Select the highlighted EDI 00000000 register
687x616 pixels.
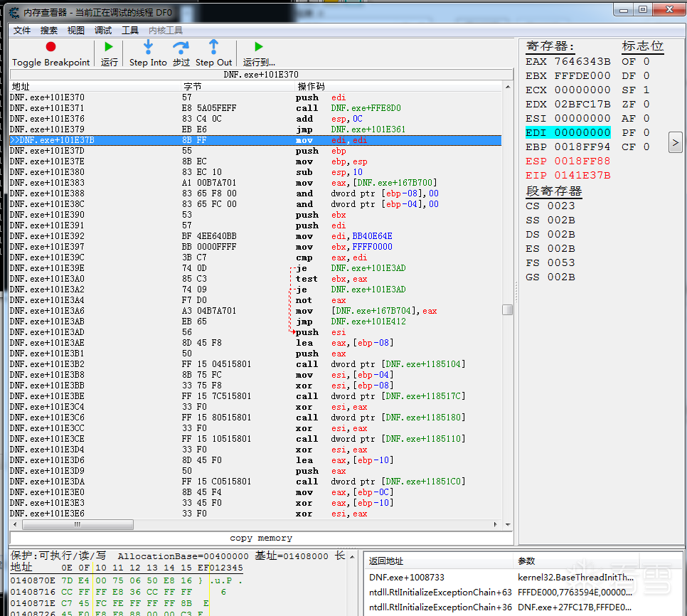(x=568, y=132)
